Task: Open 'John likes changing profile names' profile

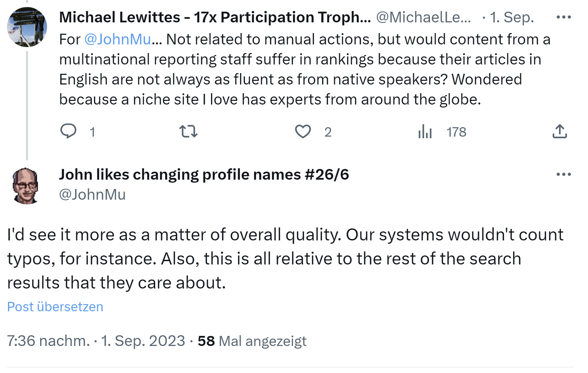Action: click(x=204, y=174)
